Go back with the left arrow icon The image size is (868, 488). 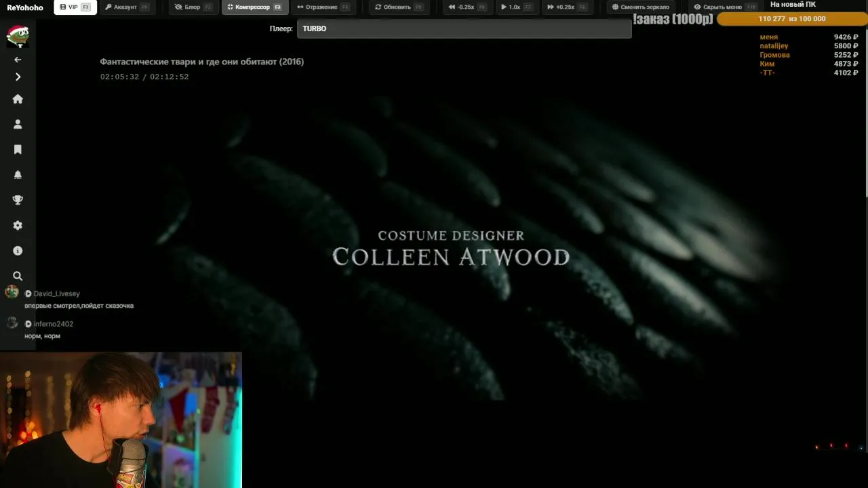tap(18, 60)
